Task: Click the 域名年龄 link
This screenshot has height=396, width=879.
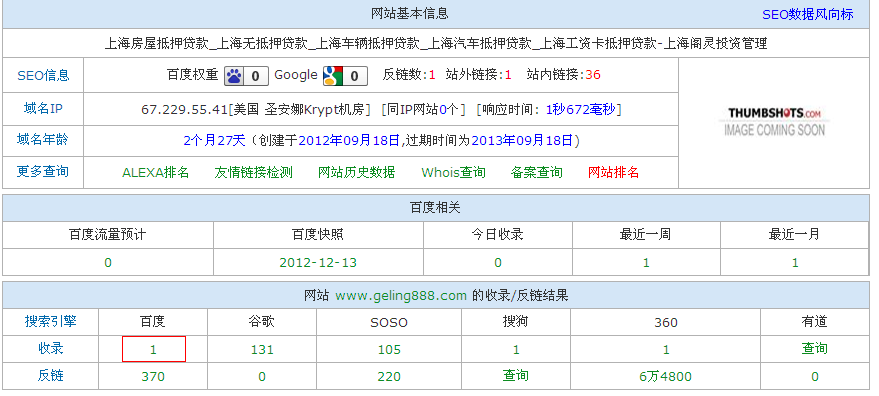Action: coord(43,139)
